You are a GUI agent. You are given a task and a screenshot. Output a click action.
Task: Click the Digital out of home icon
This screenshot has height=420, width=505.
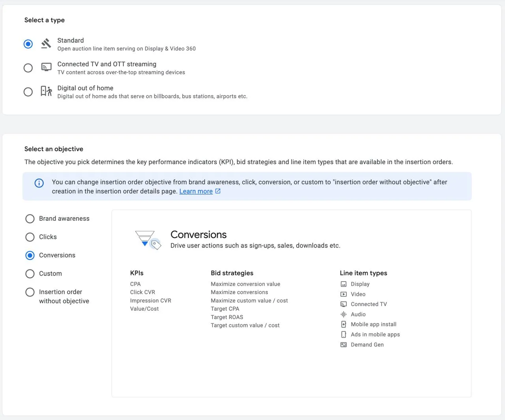click(x=46, y=91)
